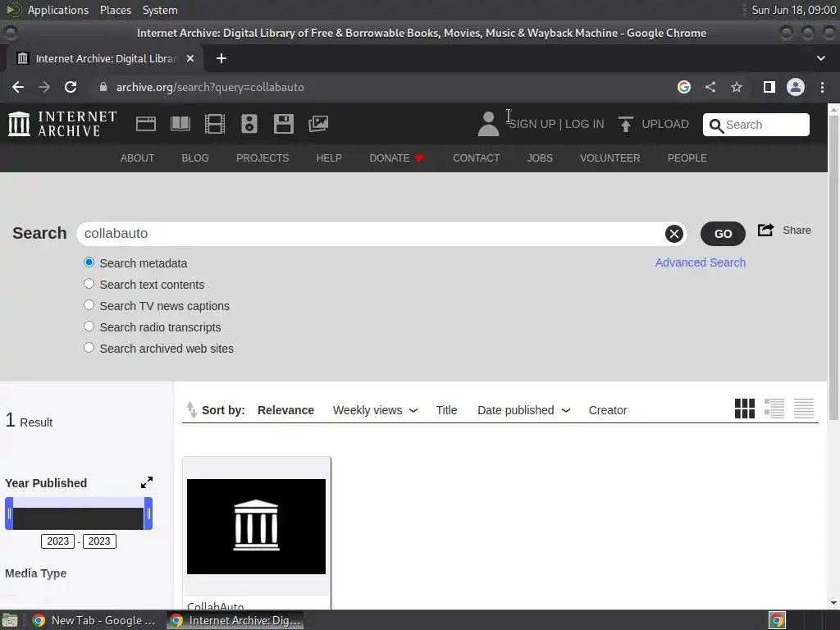Open the Internet Archive home logo
The width and height of the screenshot is (840, 630).
tap(62, 124)
